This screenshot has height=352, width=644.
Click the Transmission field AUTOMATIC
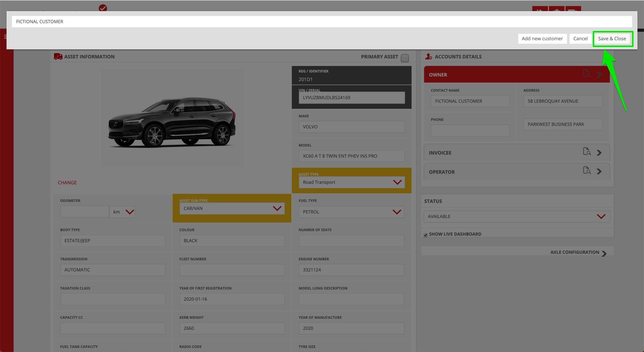click(x=113, y=270)
